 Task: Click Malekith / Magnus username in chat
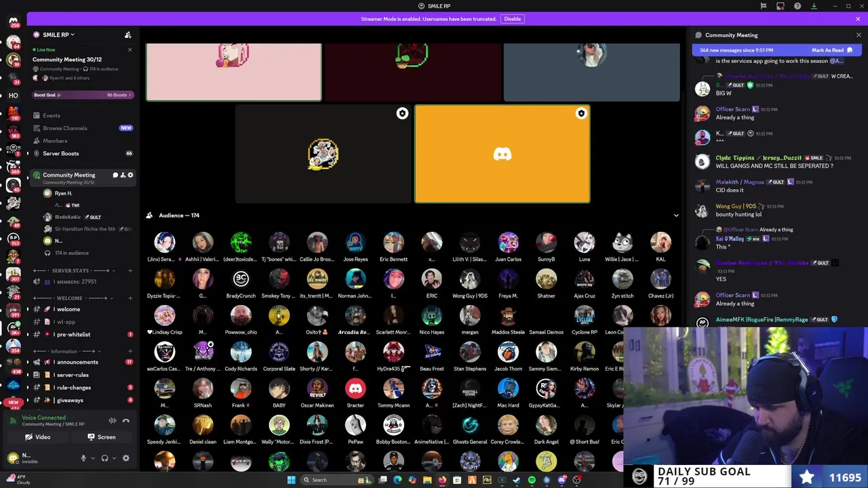740,182
